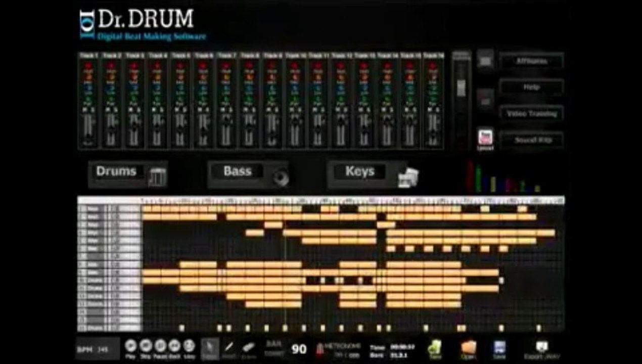Viewport: 642px width, 364px height.
Task: Toggle the Metronome on/off
Action: point(338,349)
